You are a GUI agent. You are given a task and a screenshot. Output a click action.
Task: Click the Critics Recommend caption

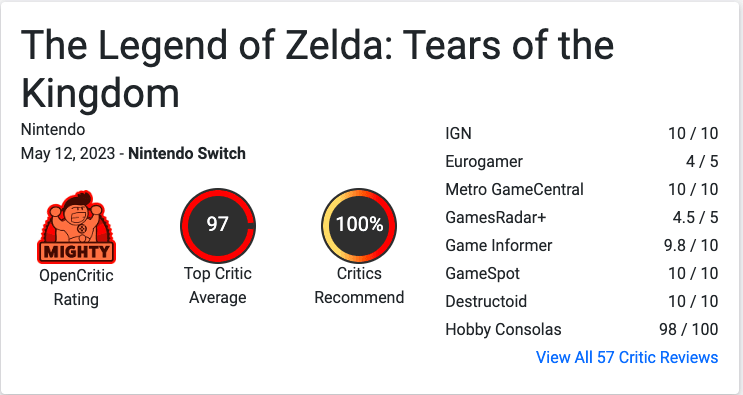(x=359, y=286)
